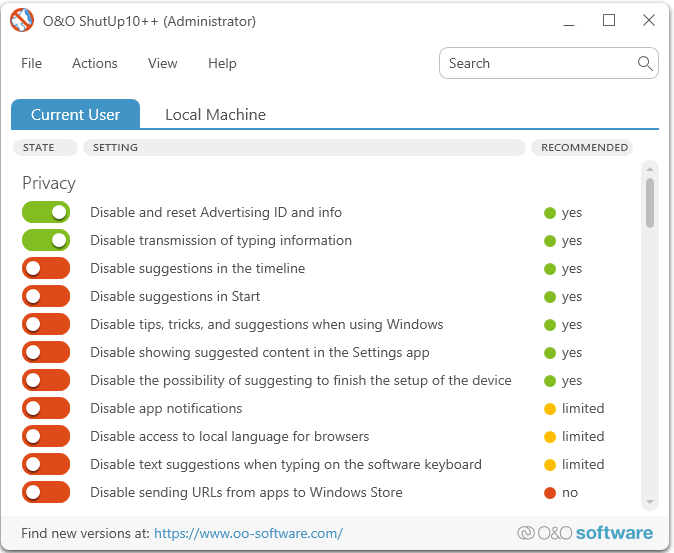
Task: Enable Disable suggestions in the timeline
Action: [46, 268]
